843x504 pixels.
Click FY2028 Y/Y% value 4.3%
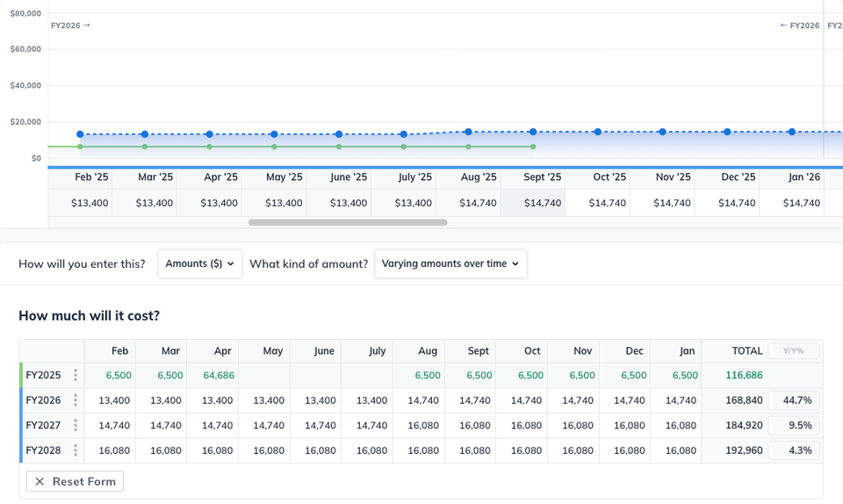(x=794, y=450)
